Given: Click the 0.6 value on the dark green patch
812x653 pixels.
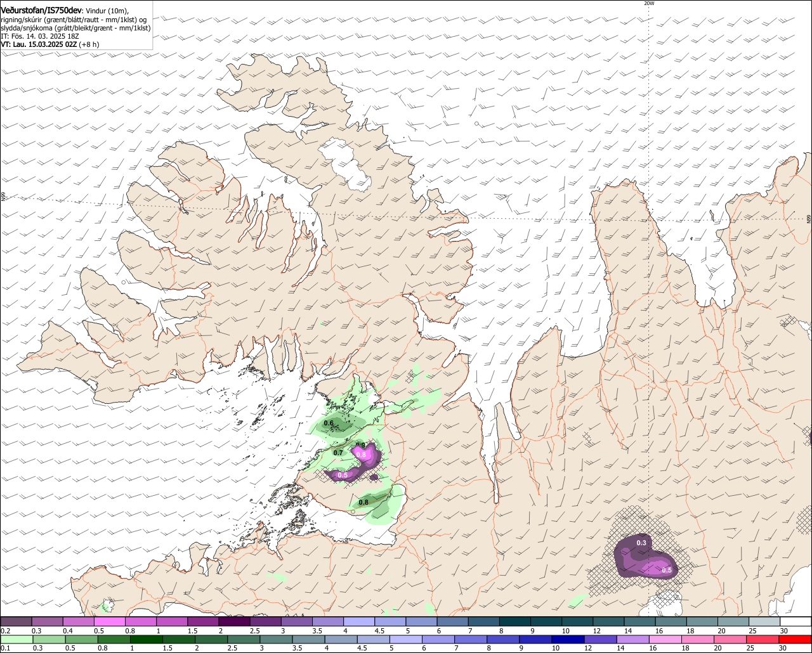Looking at the screenshot, I should 329,423.
